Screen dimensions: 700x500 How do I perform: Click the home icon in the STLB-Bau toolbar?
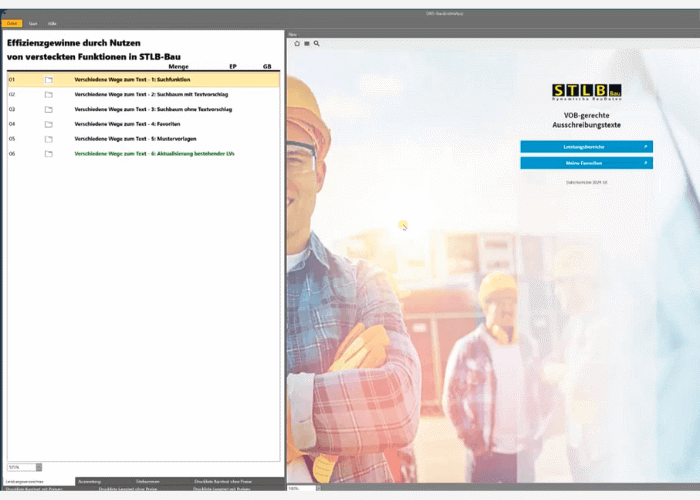tap(297, 43)
